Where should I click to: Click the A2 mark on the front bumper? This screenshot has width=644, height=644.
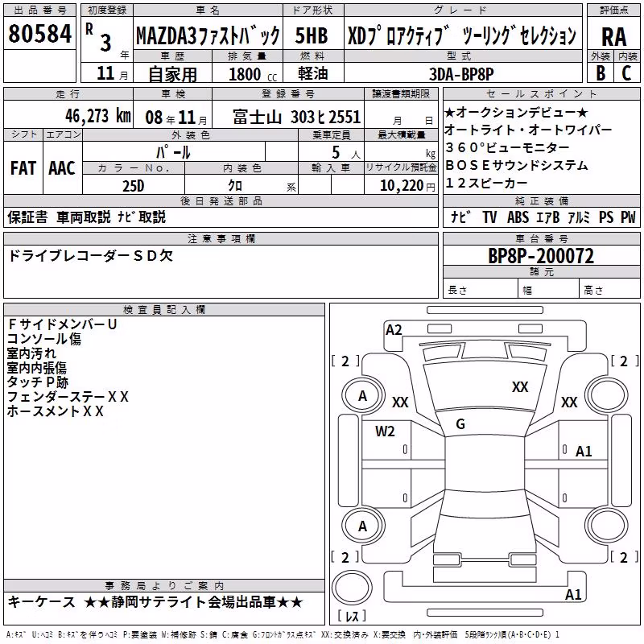click(x=394, y=330)
